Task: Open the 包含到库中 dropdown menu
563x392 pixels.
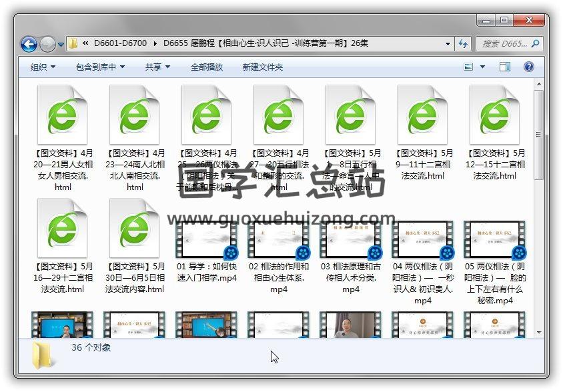Action: click(101, 67)
